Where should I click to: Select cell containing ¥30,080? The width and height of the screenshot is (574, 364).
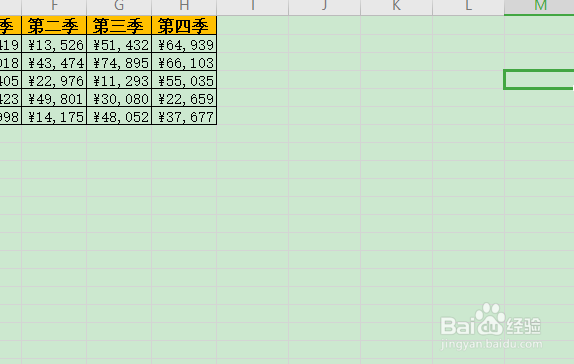[x=119, y=98]
